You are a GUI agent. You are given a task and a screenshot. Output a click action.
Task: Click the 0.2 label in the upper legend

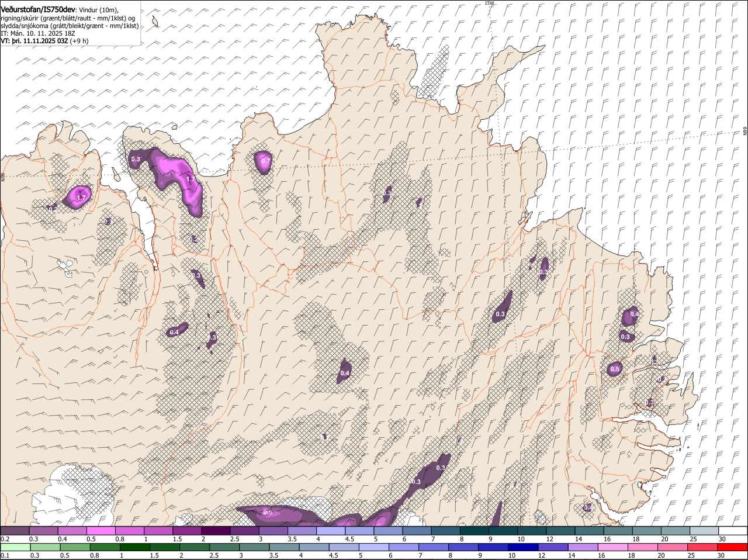tap(5, 538)
